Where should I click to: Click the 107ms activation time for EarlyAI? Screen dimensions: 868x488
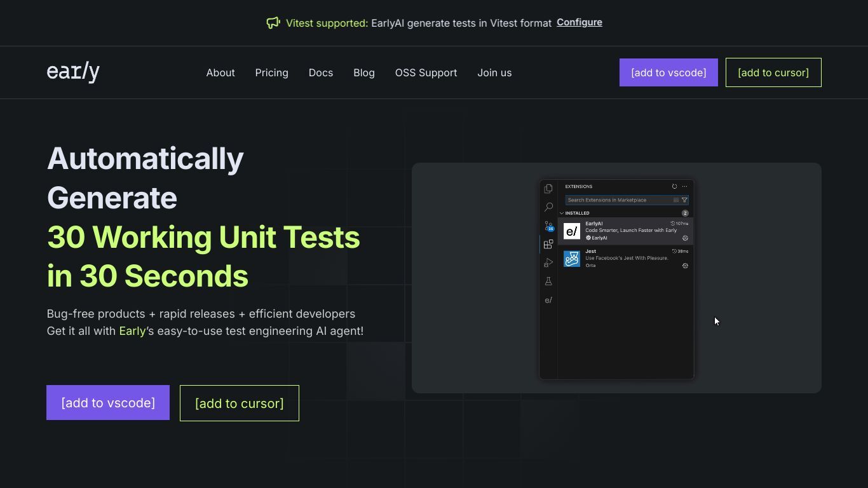click(679, 224)
